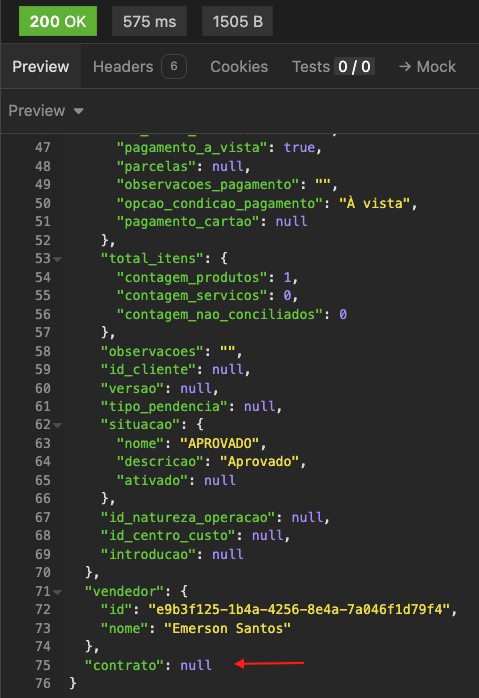Click the "nome" key on line 73
The image size is (479, 698).
tap(124, 629)
